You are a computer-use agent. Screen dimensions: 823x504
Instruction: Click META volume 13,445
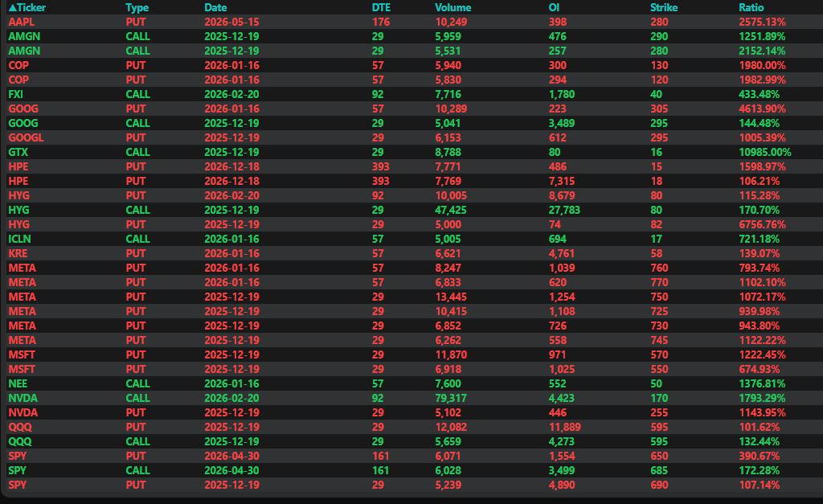451,297
